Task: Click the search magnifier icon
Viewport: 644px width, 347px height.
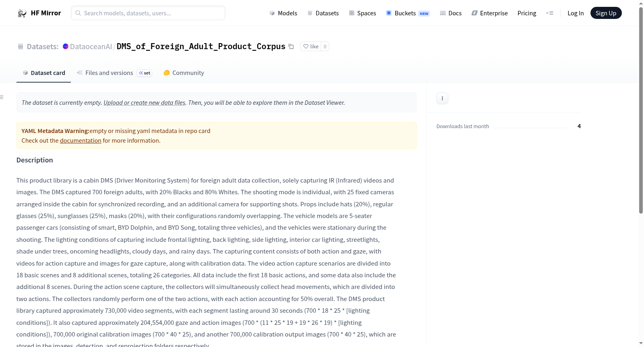Action: pos(78,13)
